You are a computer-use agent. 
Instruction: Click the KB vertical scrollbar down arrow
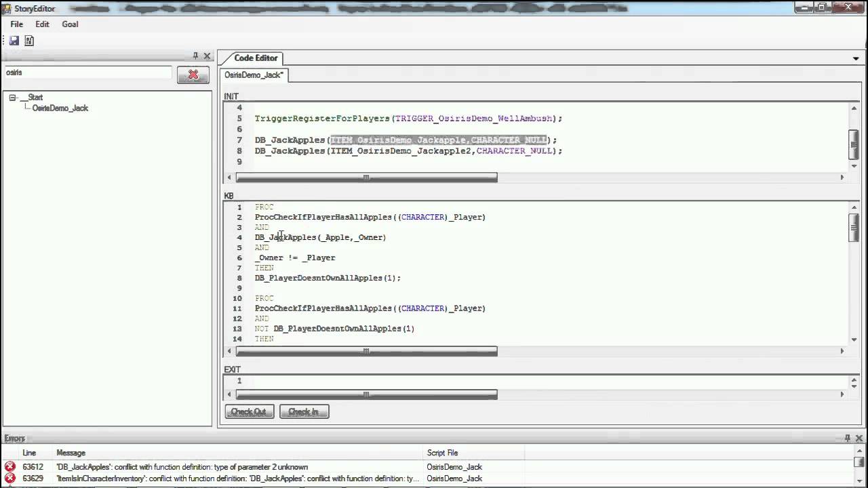click(854, 339)
